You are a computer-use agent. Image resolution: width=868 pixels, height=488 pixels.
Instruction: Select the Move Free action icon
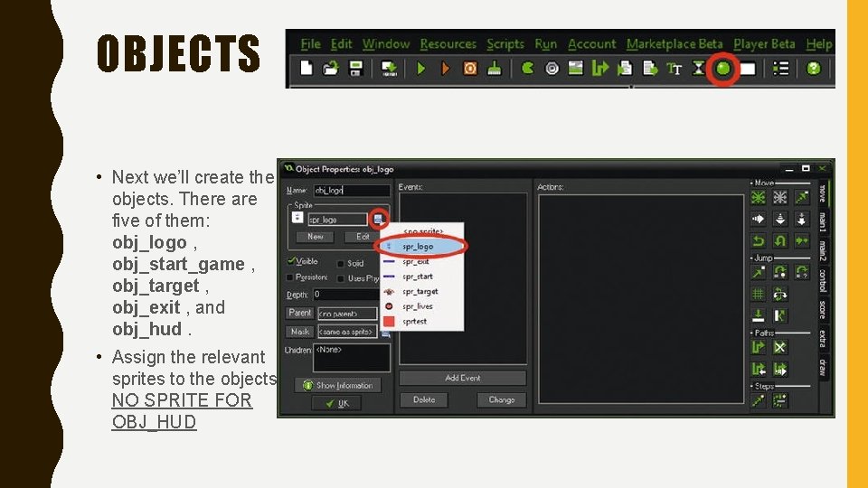780,198
